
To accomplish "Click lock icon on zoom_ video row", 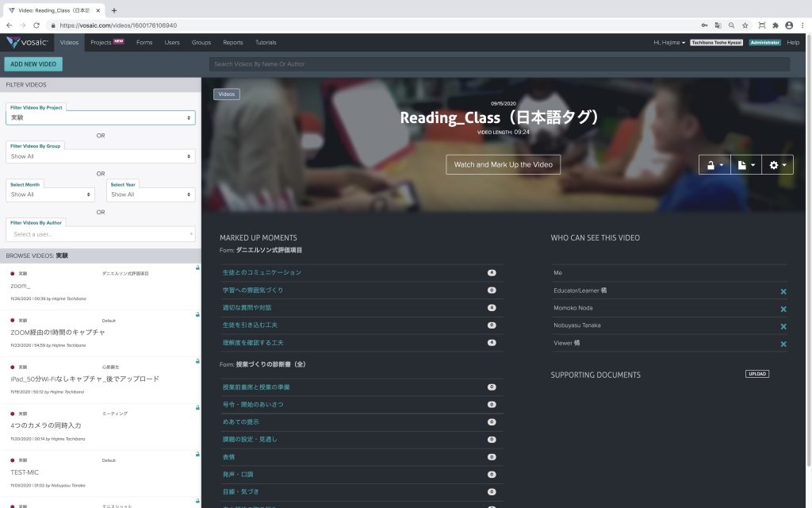I will (197, 267).
